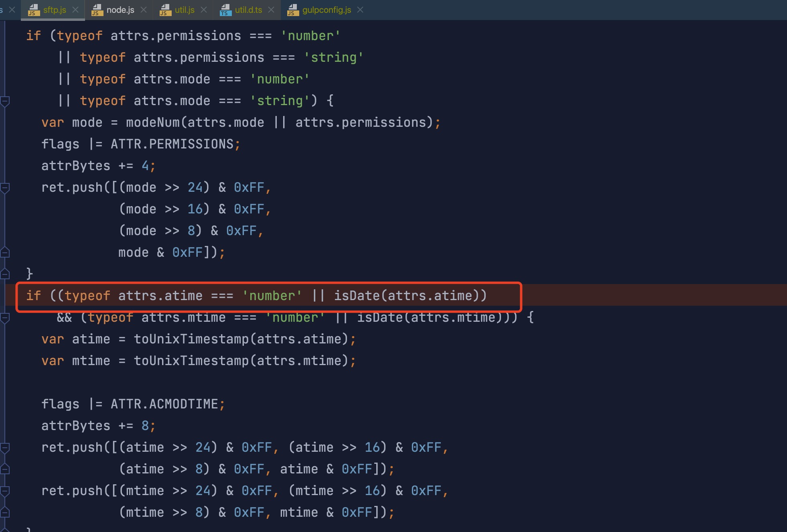Click the TS file icon on util.d.ts tab
787x532 pixels.
(x=225, y=10)
